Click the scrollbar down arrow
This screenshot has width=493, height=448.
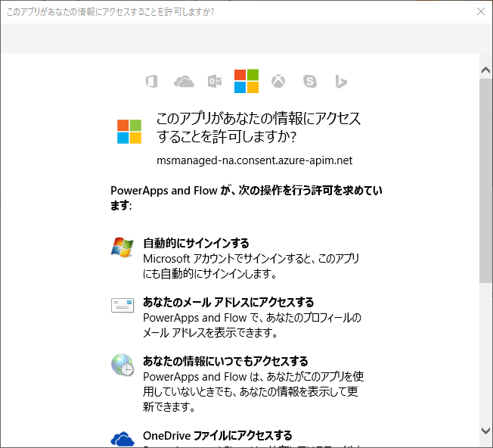pos(485,431)
